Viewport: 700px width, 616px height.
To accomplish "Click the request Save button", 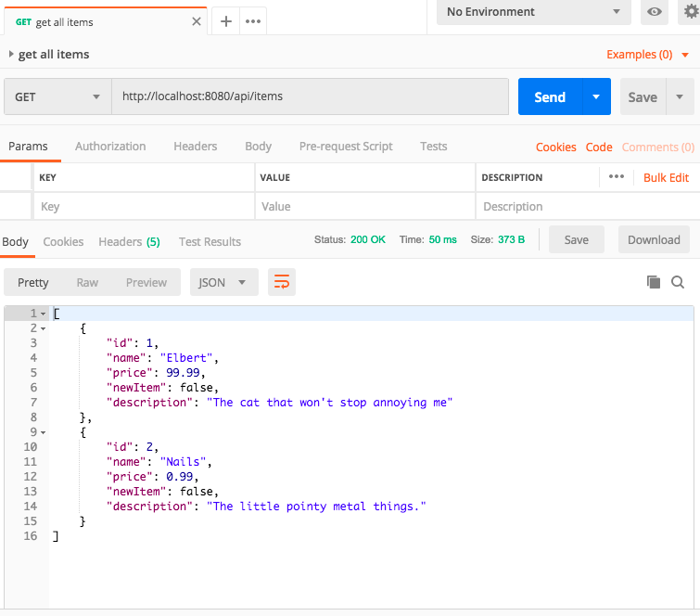I will click(x=643, y=96).
